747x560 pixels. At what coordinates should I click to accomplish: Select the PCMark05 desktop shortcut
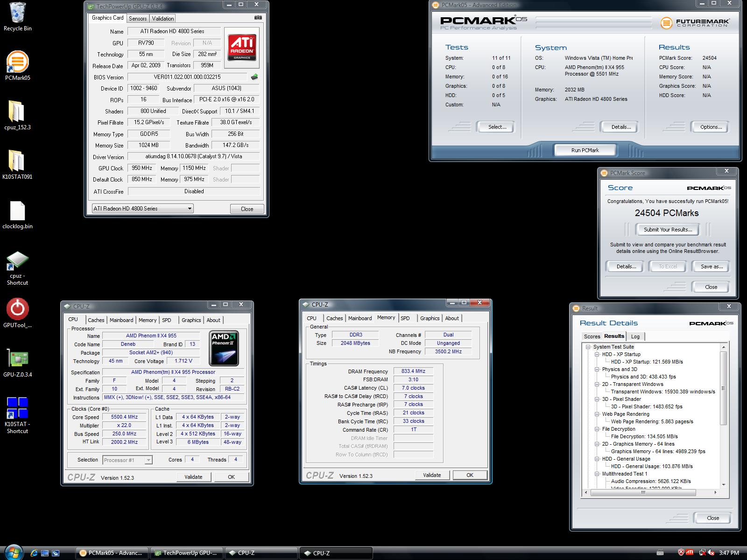(17, 66)
